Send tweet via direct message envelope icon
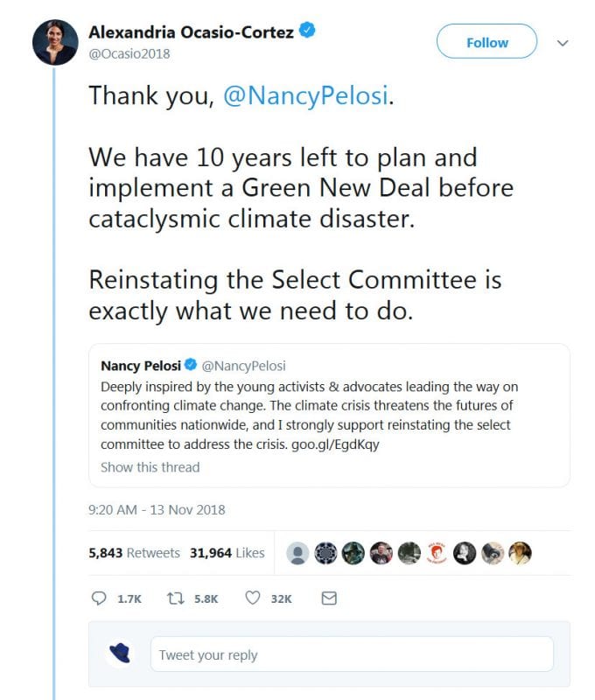The height and width of the screenshot is (700, 595). pyautogui.click(x=329, y=598)
